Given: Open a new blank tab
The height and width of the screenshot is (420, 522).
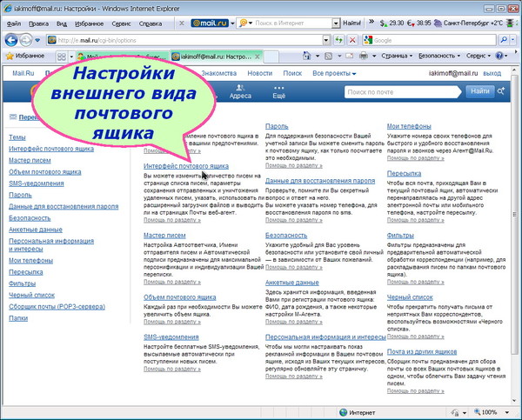Looking at the screenshot, I should [x=271, y=57].
